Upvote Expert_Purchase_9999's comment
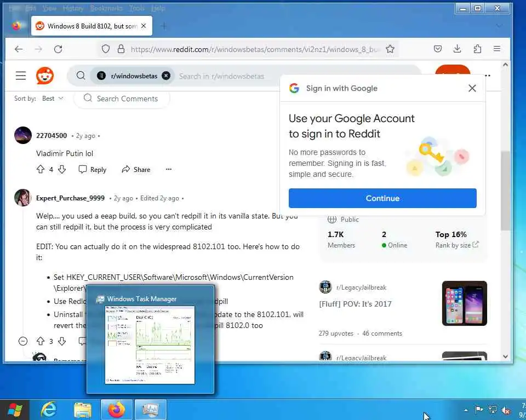The image size is (526, 420). coord(40,341)
